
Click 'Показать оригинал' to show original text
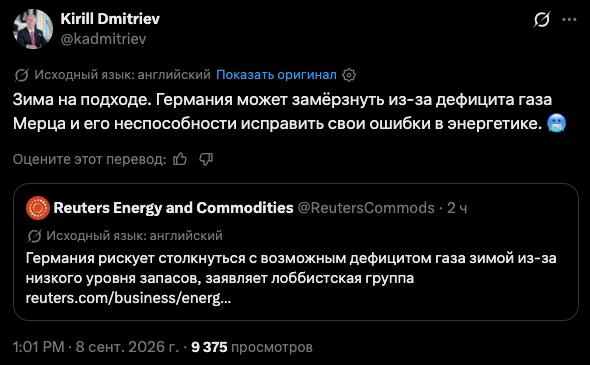[276, 75]
